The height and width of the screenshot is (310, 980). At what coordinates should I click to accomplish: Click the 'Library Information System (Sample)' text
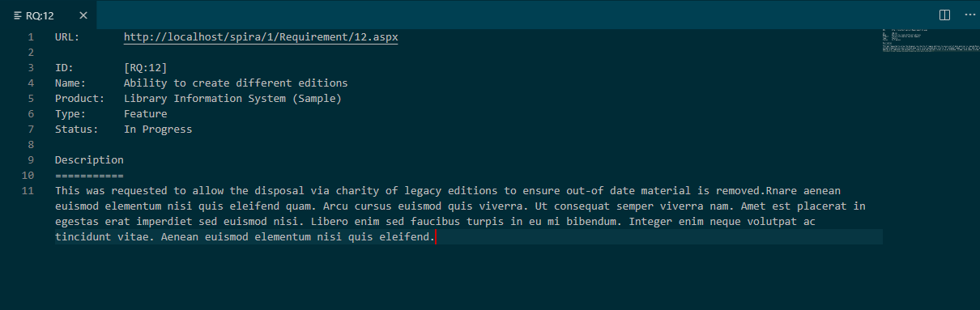coord(232,99)
